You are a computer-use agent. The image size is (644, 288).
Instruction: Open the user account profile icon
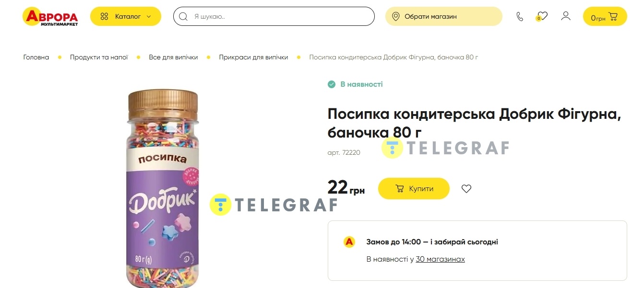(566, 16)
